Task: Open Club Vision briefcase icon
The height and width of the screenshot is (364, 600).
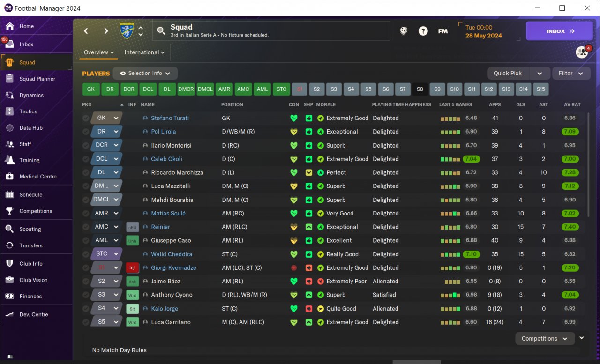Action: (9, 280)
